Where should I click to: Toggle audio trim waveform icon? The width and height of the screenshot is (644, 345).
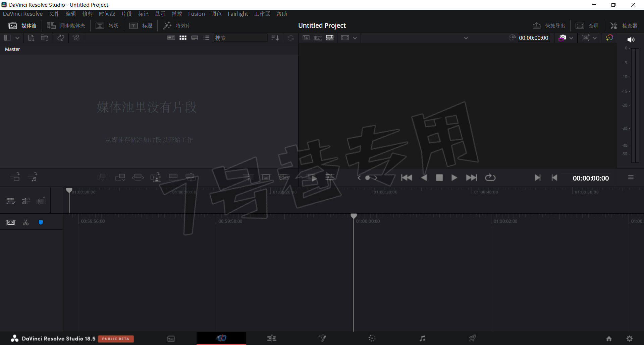pyautogui.click(x=41, y=201)
